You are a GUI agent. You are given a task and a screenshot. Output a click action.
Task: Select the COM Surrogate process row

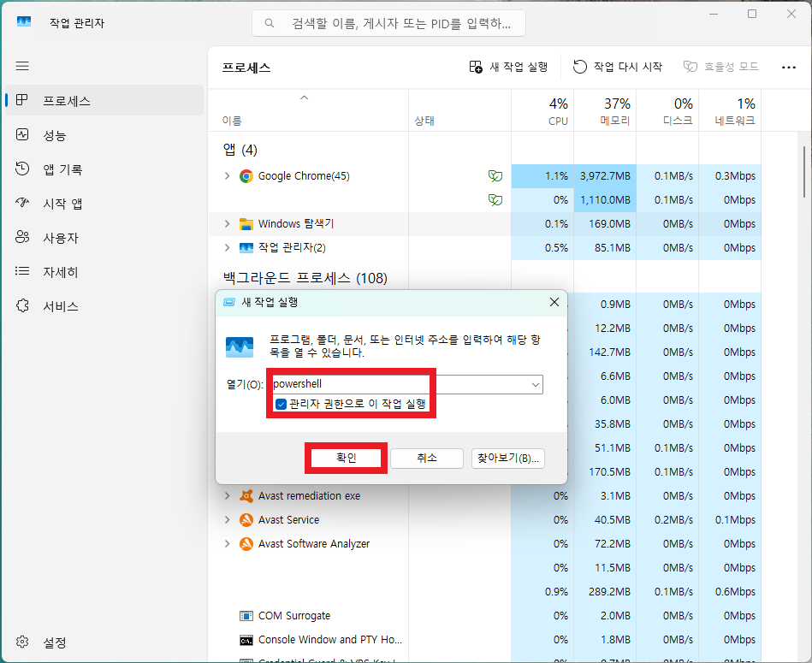(x=484, y=616)
